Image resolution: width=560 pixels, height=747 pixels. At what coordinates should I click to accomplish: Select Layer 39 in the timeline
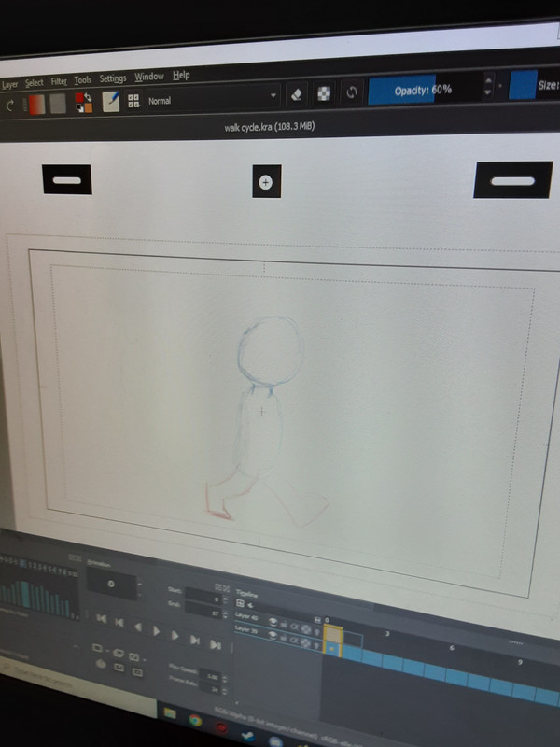point(248,630)
